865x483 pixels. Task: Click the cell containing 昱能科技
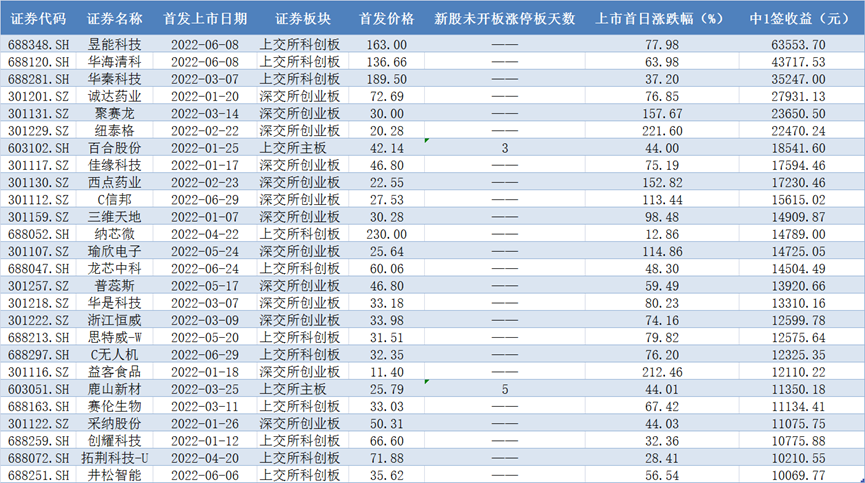click(x=114, y=45)
